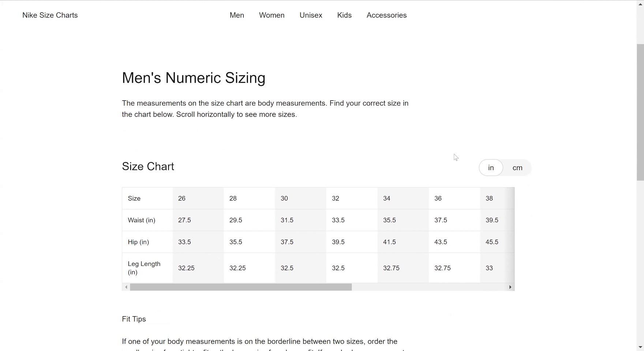Click the Nike Size Charts home link

(50, 15)
